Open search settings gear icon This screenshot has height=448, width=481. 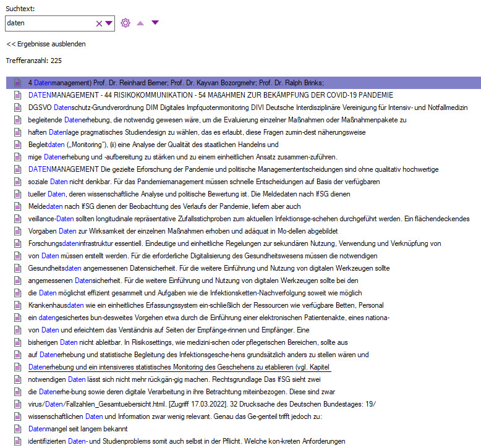(x=125, y=23)
